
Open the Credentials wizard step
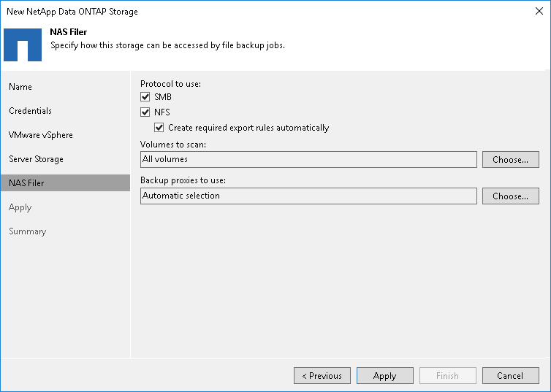[30, 111]
